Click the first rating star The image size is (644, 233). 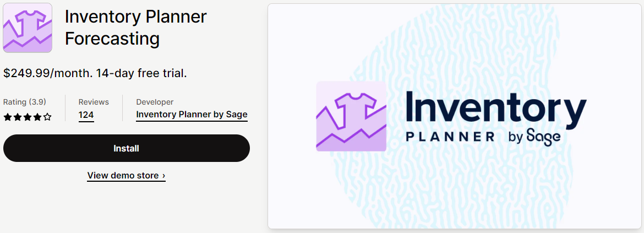[x=7, y=117]
